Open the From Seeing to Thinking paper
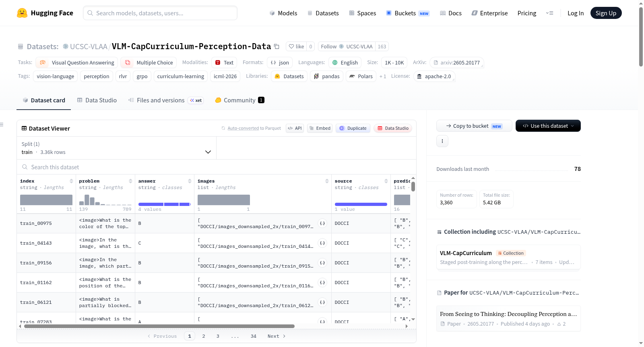Viewport: 644px width, 347px height. point(508,318)
